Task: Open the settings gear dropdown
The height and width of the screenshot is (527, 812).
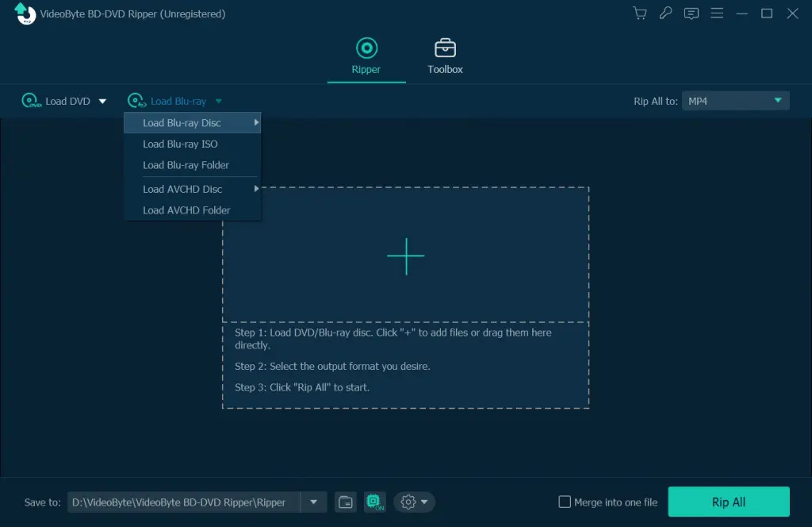Action: (x=414, y=502)
